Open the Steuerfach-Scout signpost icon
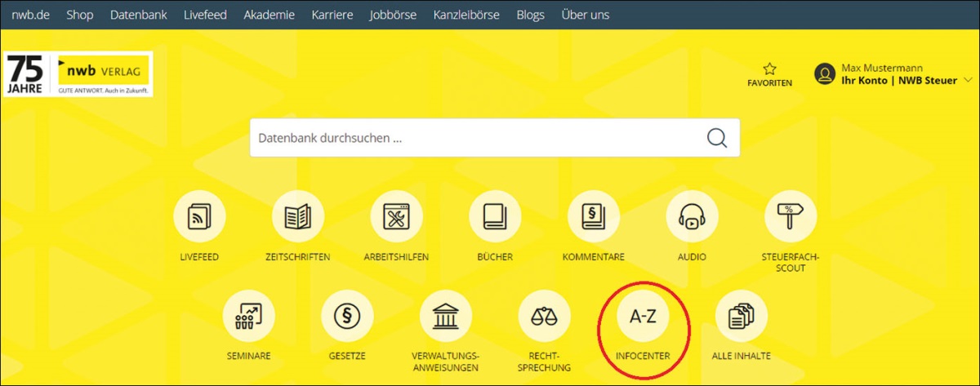Viewport: 980px width, 386px height. tap(790, 216)
